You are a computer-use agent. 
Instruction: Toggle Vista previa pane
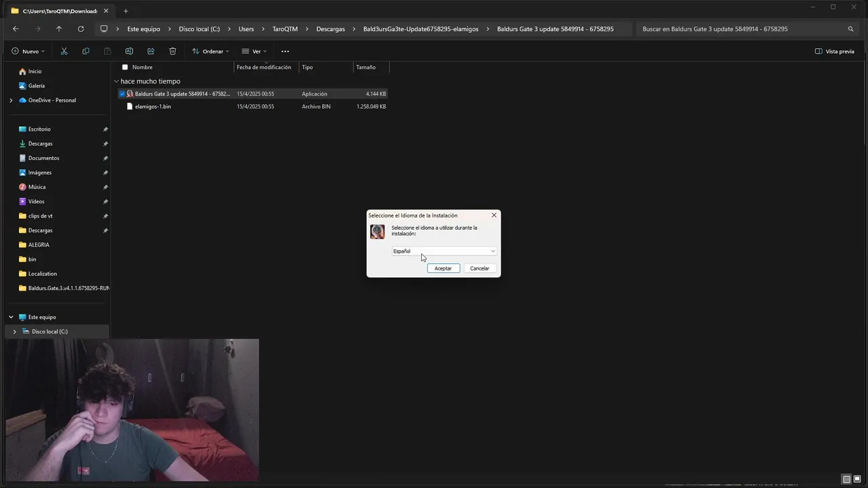(x=835, y=52)
